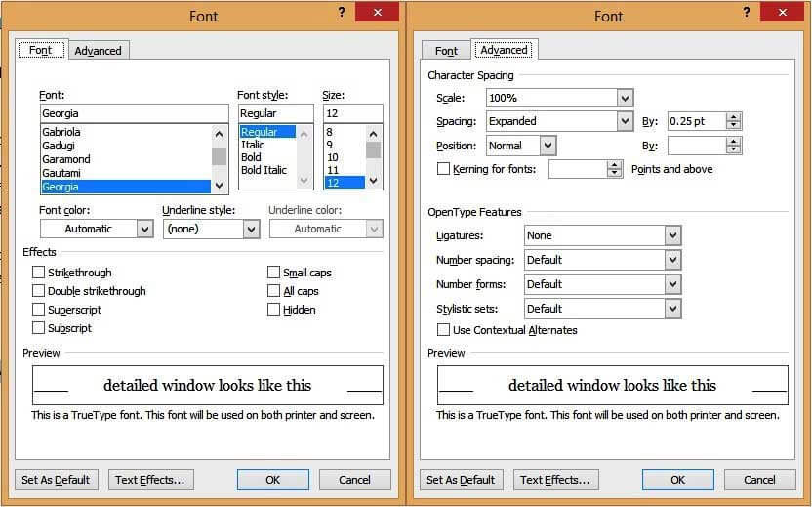812x507 pixels.
Task: Check the All caps option
Action: click(x=273, y=291)
